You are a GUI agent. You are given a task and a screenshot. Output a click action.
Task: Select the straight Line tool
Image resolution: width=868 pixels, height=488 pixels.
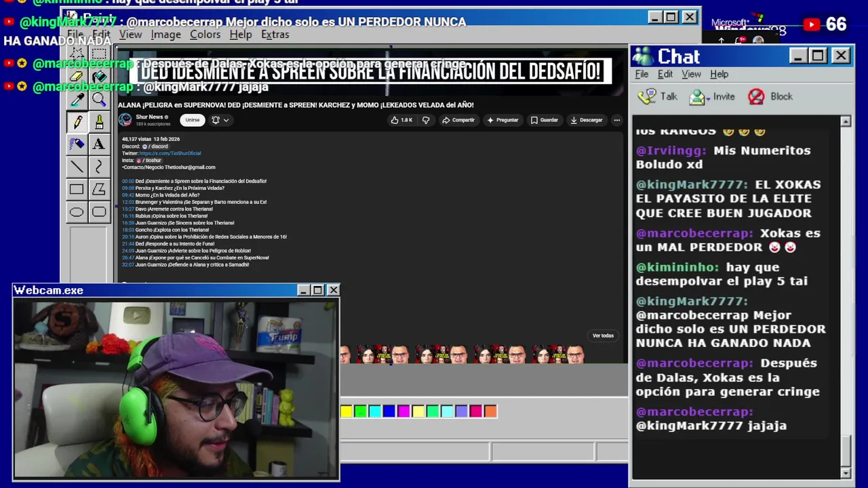pos(77,167)
